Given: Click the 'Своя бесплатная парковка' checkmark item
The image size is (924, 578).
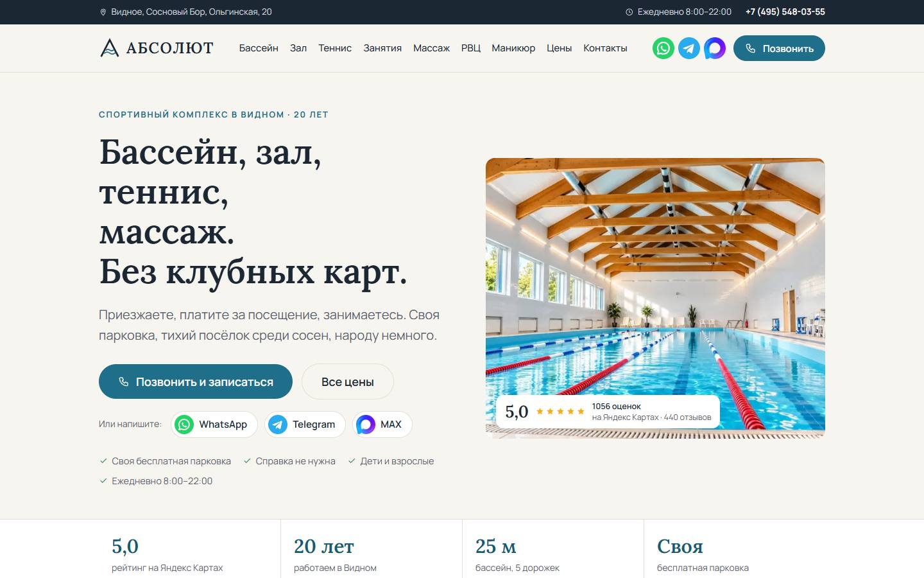Looking at the screenshot, I should pos(165,461).
